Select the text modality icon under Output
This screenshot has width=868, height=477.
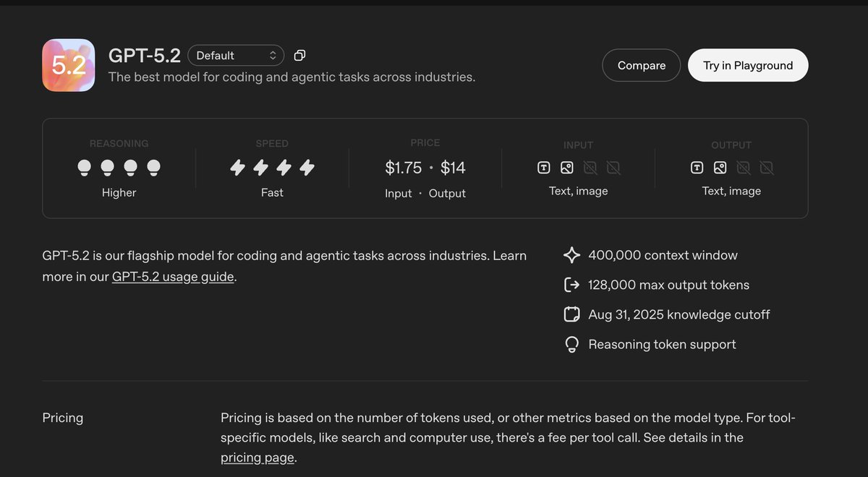(697, 168)
